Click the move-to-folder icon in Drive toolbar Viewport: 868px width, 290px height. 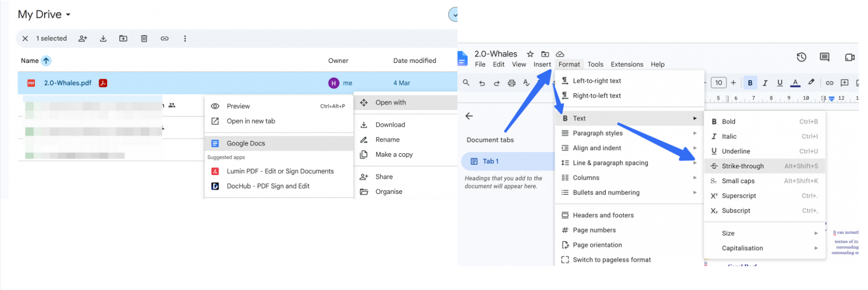[123, 38]
